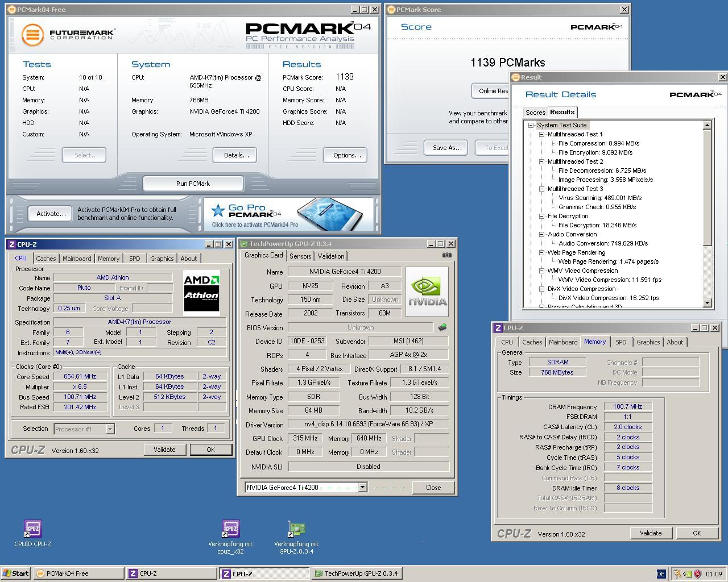Click Validate in left CPU-Z window

point(164,450)
